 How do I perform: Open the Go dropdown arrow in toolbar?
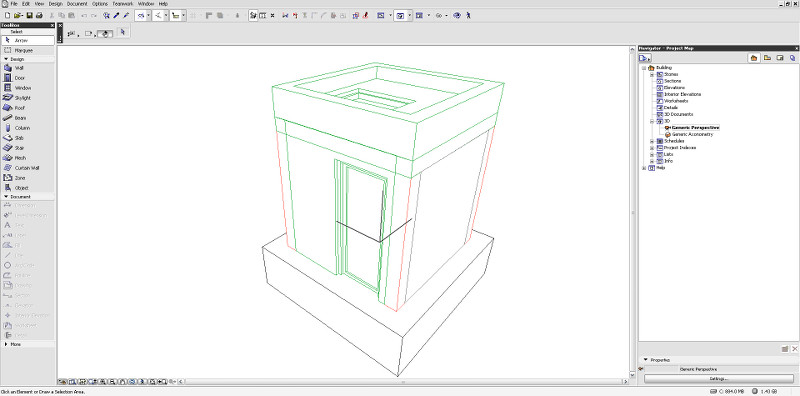coord(447,15)
